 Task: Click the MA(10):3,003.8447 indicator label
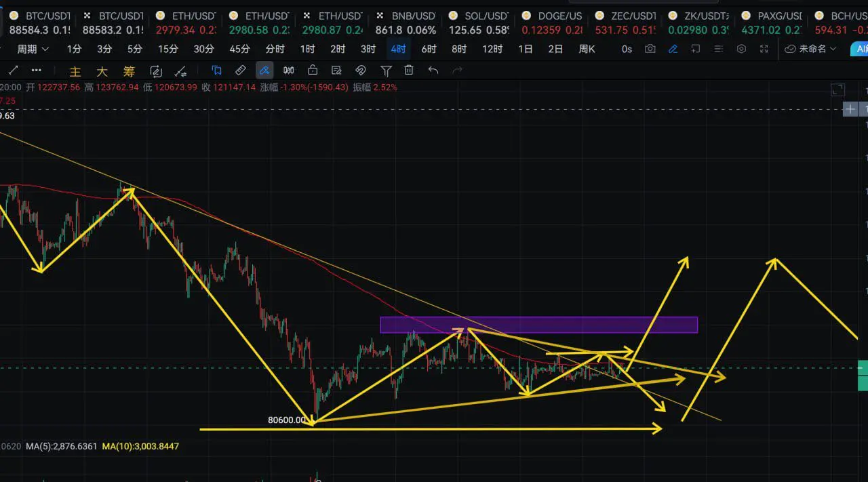[140, 446]
